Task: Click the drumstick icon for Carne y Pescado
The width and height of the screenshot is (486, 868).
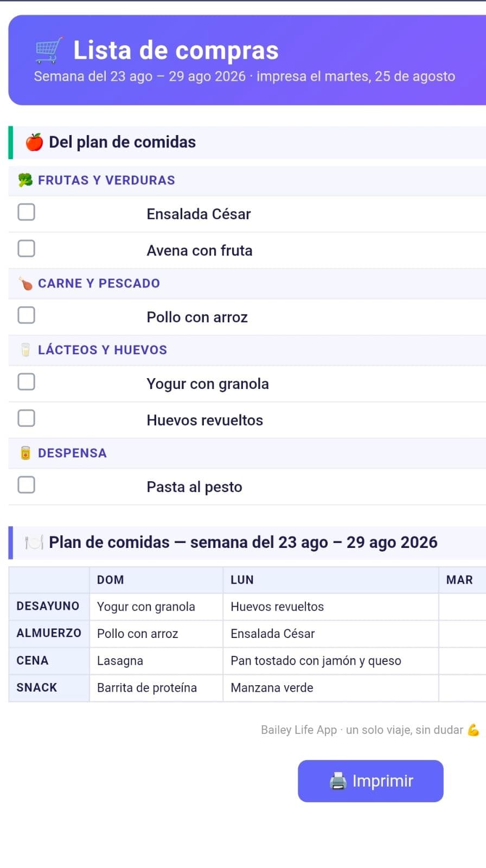Action: coord(25,283)
